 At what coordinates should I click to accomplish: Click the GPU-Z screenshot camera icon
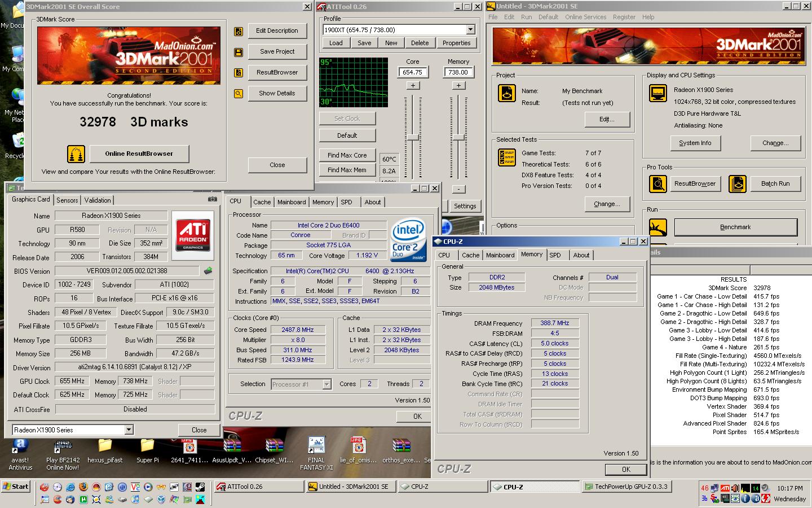point(212,199)
